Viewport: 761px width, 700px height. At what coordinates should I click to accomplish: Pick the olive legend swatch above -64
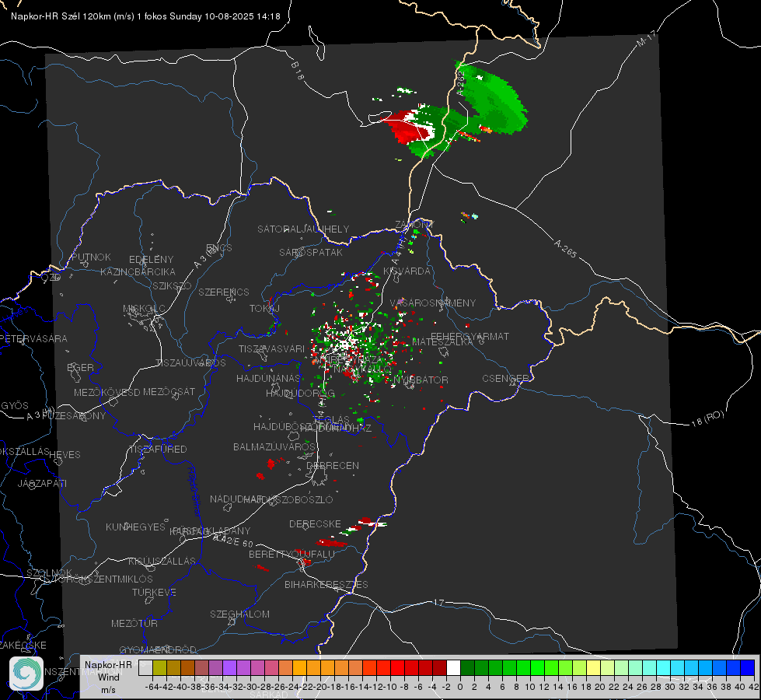[159, 667]
